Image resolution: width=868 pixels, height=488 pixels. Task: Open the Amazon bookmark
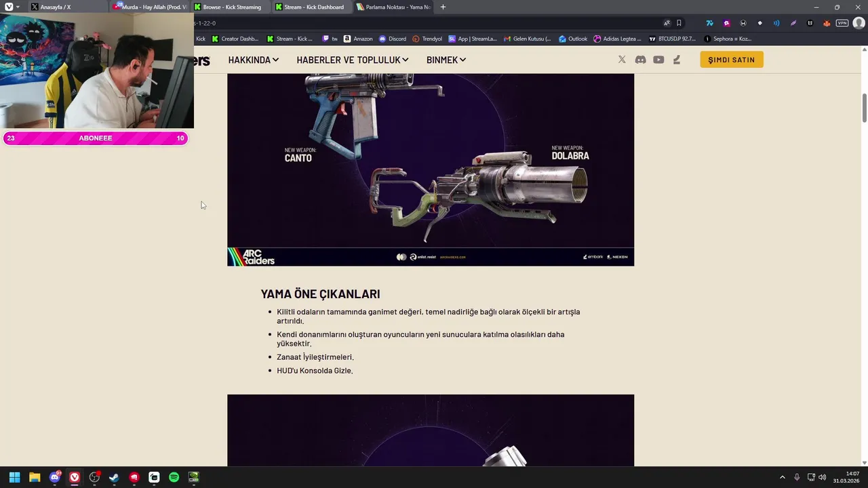[x=358, y=39]
